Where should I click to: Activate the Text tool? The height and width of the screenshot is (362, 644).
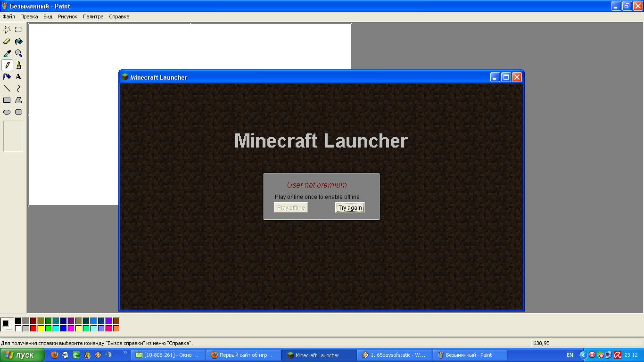tap(18, 77)
